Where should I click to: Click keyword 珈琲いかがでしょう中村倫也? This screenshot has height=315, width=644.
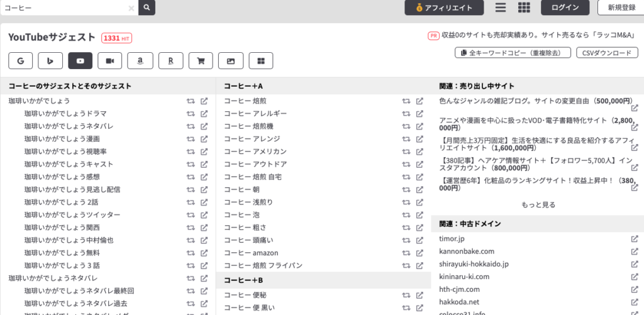coord(69,240)
